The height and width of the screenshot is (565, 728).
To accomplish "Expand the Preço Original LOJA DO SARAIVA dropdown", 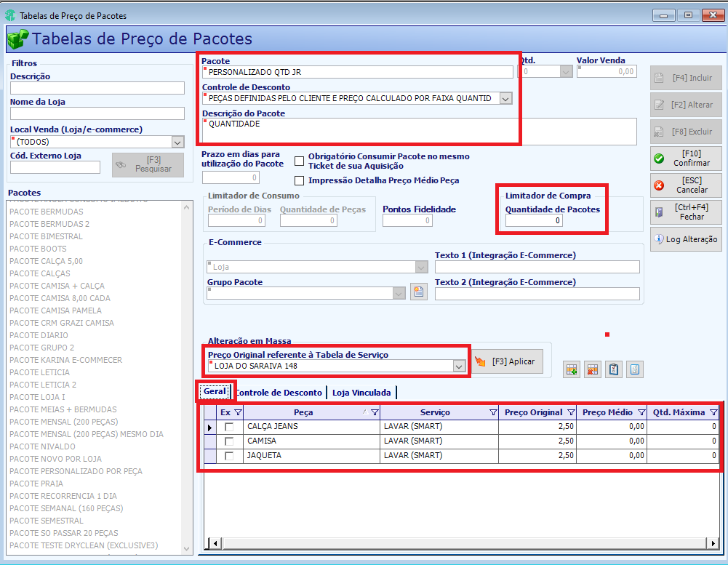I will tap(459, 366).
